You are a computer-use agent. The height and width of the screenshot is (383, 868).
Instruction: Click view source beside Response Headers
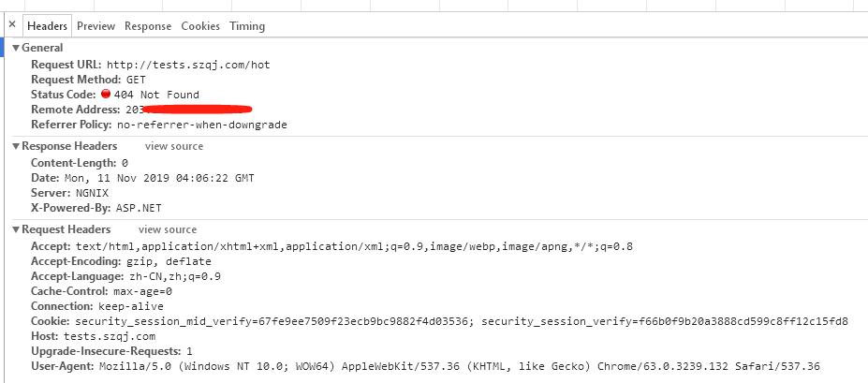[174, 146]
